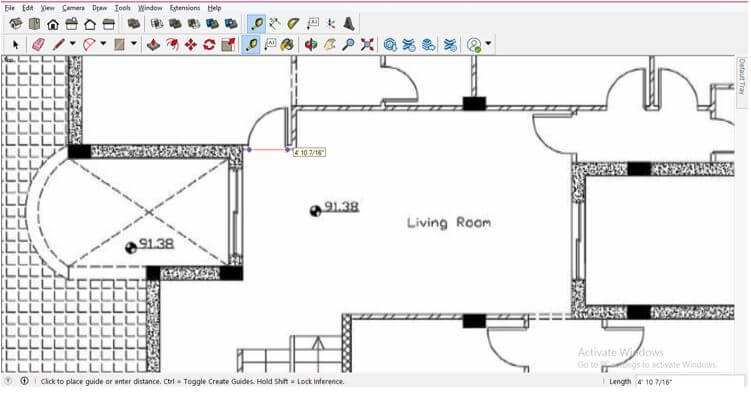The image size is (751, 395).
Task: Click the status bar info circle icon
Action: point(24,381)
